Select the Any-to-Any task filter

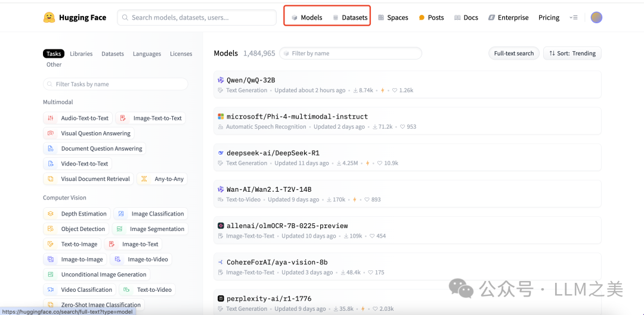(x=162, y=179)
